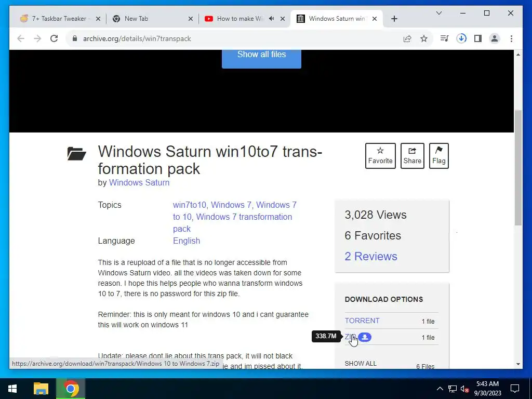Click the Show all files button
532x399 pixels.
[261, 58]
